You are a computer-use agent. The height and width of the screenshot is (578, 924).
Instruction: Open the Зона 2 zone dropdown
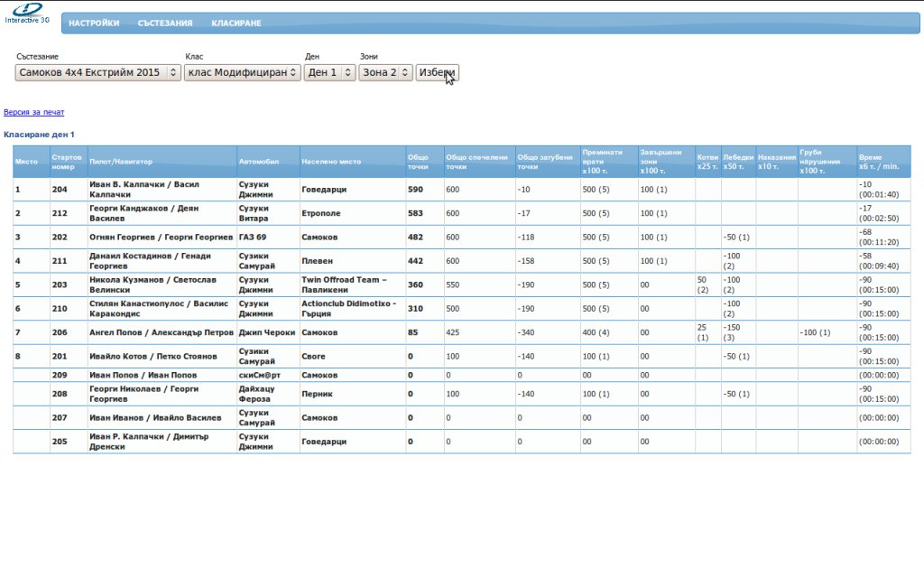point(386,72)
